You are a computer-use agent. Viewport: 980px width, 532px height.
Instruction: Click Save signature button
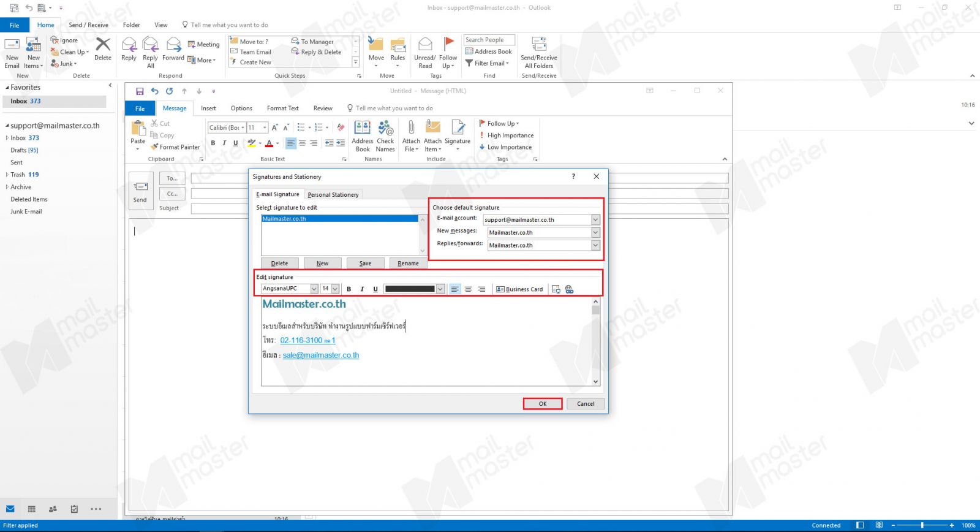[365, 263]
